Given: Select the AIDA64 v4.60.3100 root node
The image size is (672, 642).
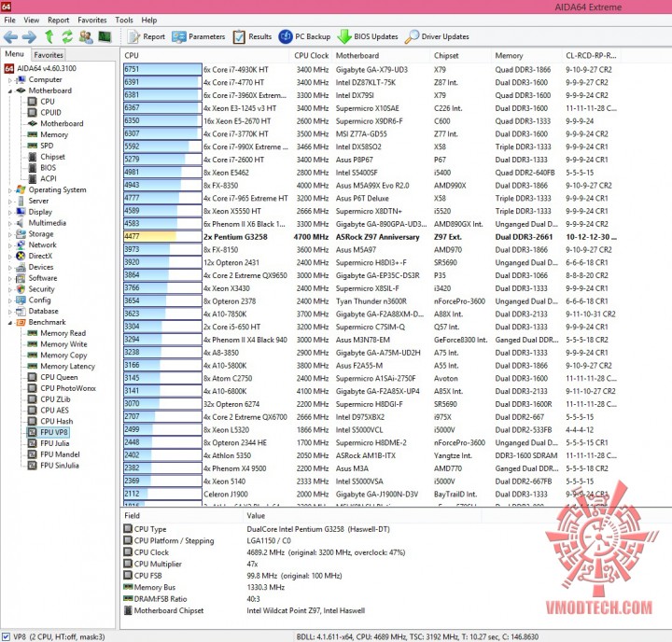Looking at the screenshot, I should [x=40, y=68].
